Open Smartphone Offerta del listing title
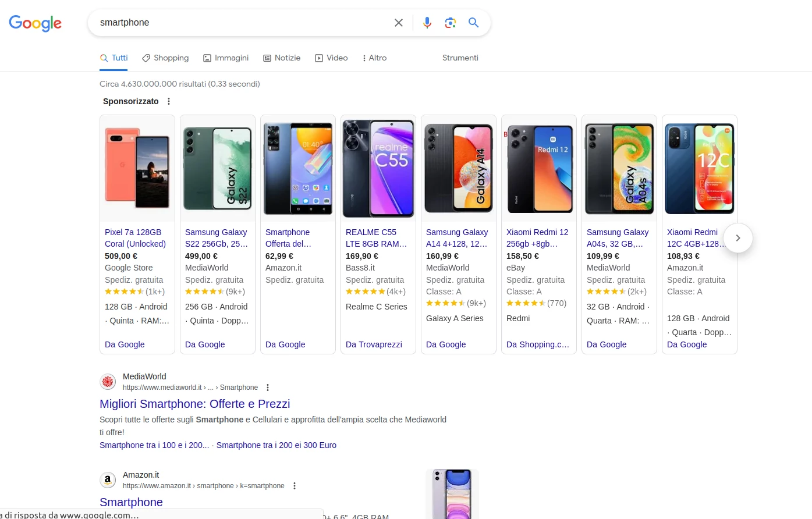This screenshot has height=519, width=812. [x=288, y=238]
